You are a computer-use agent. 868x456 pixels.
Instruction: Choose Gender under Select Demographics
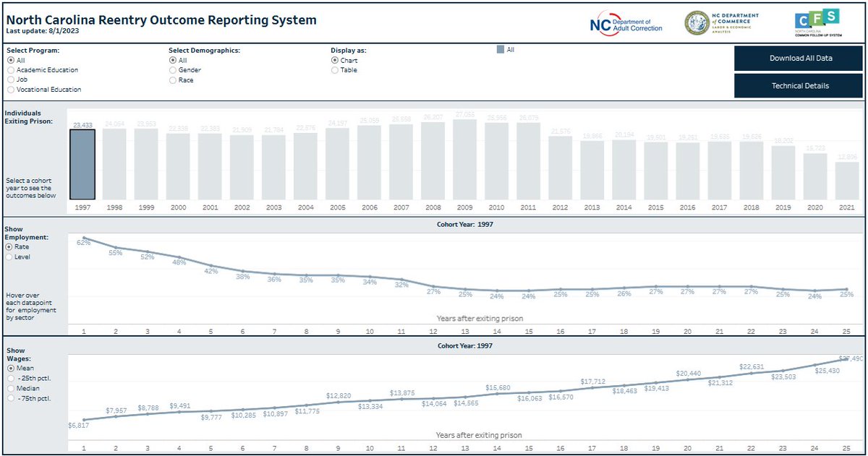coord(173,70)
